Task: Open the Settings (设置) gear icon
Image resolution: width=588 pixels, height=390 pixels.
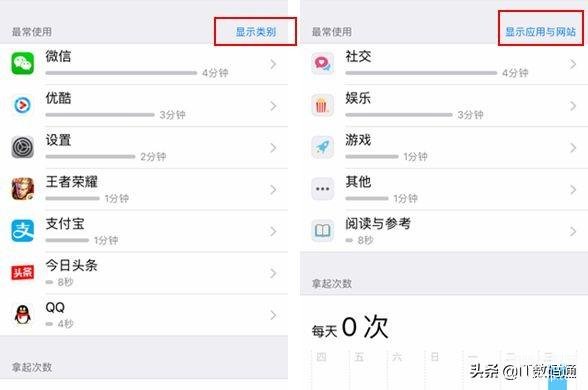Action: click(22, 147)
